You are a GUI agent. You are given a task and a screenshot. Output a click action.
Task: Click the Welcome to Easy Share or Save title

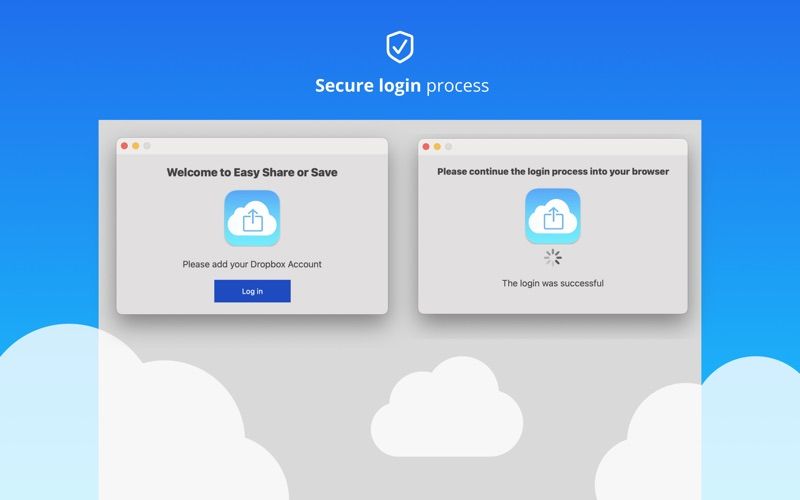pos(252,172)
